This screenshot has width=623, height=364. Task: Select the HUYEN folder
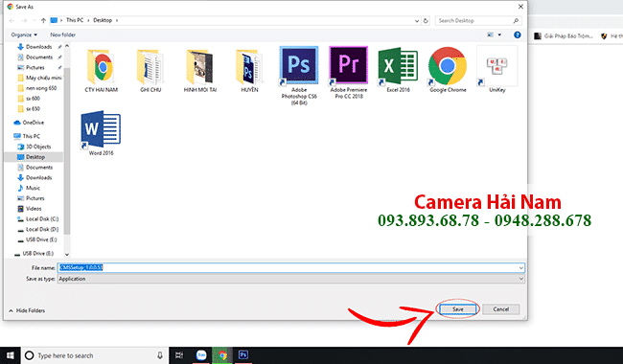249,71
